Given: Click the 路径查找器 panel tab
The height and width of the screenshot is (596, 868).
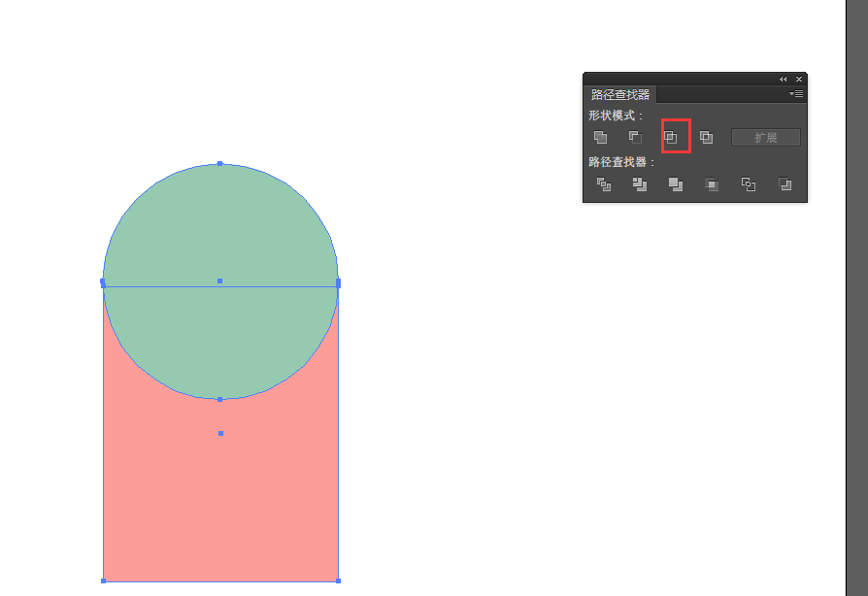Looking at the screenshot, I should coord(619,94).
